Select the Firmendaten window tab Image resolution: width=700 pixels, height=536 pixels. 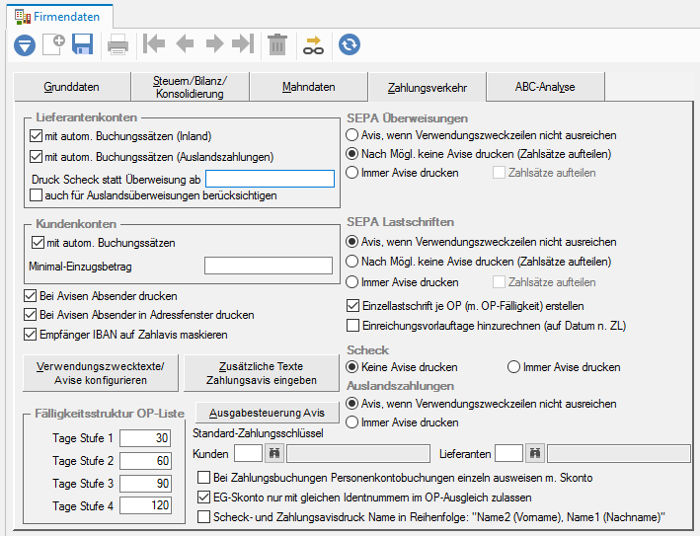pyautogui.click(x=60, y=17)
